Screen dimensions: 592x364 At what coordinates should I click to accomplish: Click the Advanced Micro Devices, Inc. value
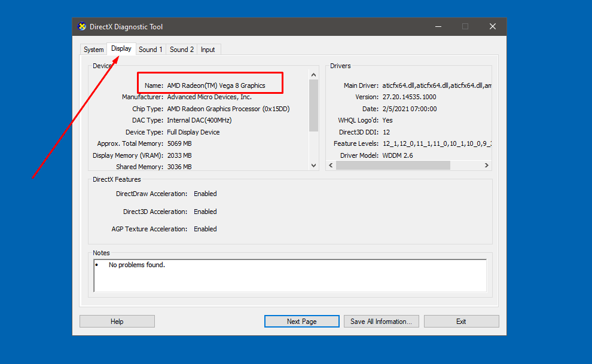(209, 97)
